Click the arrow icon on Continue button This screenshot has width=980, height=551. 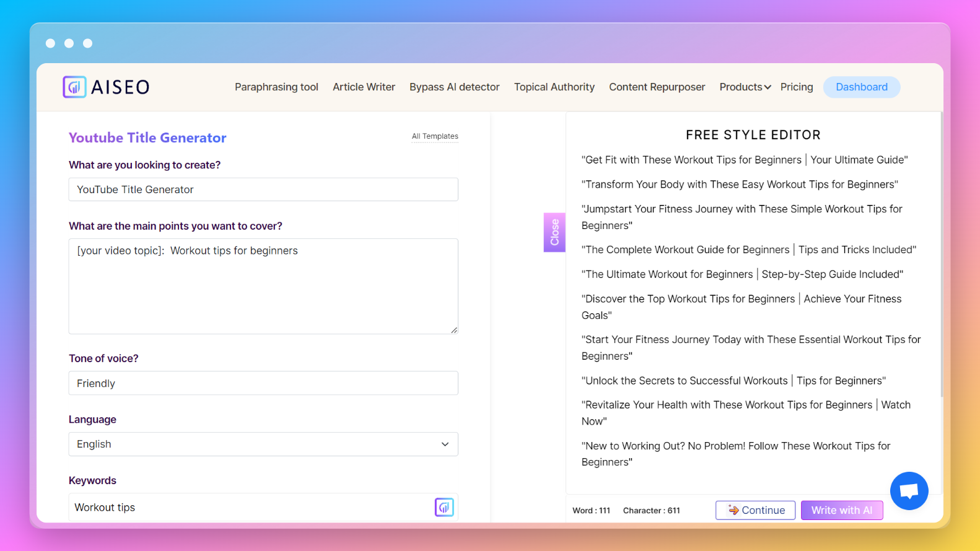pyautogui.click(x=733, y=510)
